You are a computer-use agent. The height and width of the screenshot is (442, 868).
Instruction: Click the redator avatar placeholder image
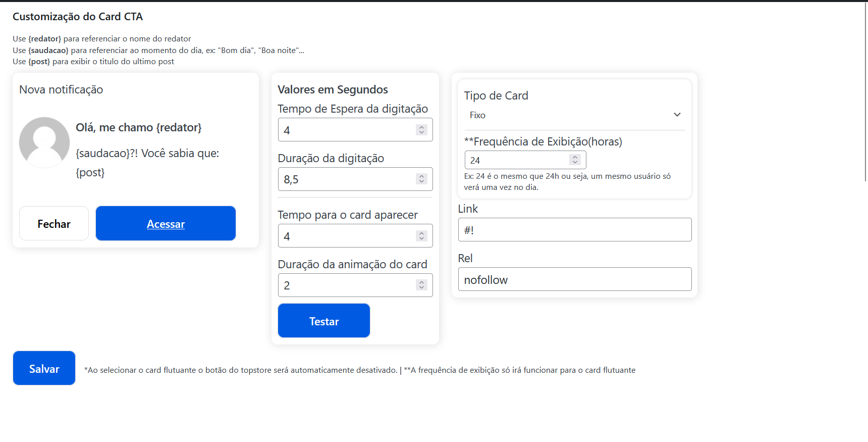pyautogui.click(x=44, y=142)
